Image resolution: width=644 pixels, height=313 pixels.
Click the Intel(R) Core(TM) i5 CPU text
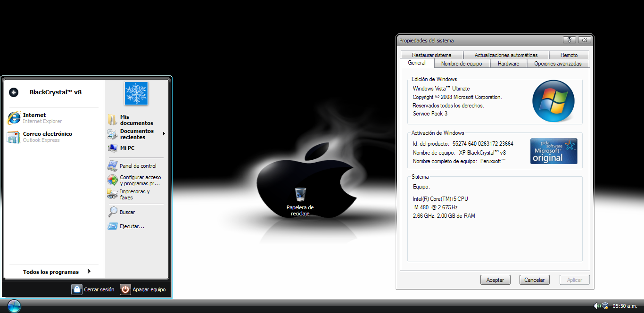coord(440,199)
